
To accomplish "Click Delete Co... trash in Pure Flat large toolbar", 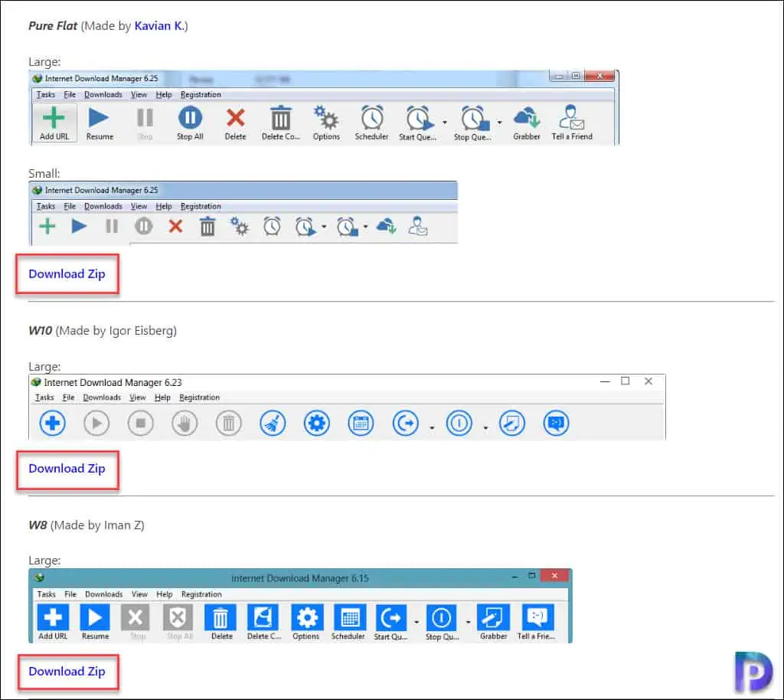I will point(280,123).
